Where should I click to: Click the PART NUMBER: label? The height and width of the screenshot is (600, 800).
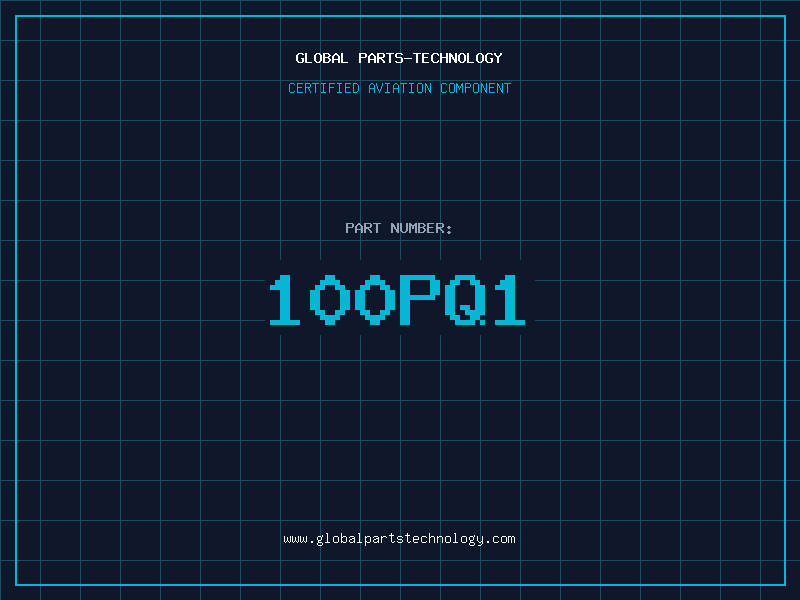point(398,228)
